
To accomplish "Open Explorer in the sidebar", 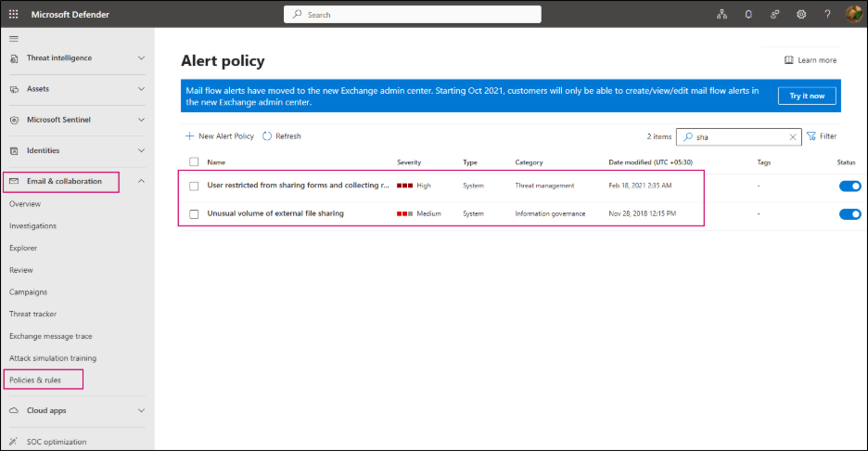I will tap(23, 248).
